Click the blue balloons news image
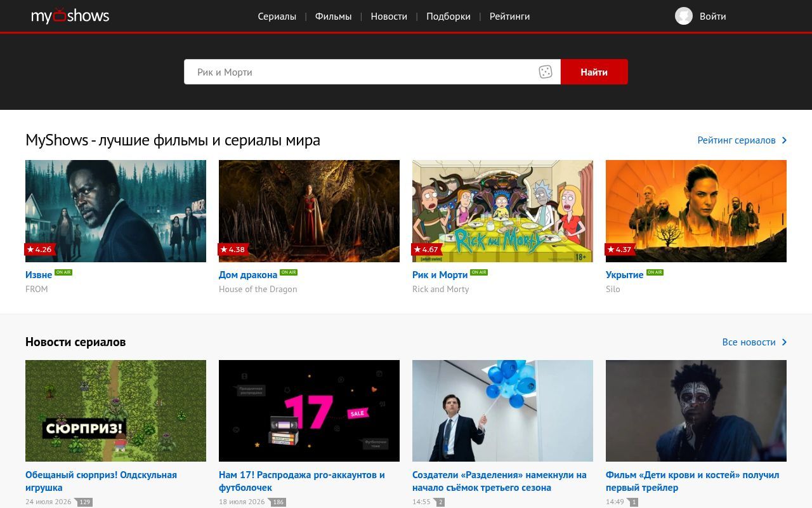The image size is (812, 508). 502,411
